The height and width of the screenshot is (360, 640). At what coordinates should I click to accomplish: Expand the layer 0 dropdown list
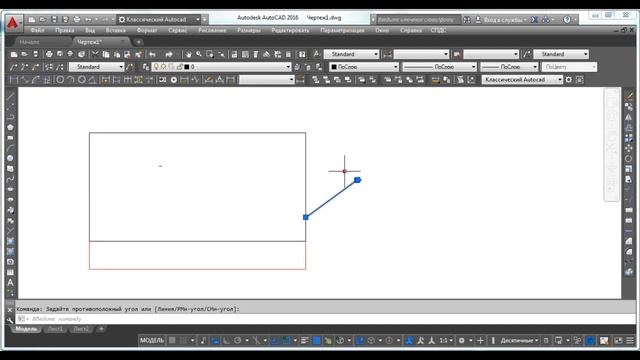[x=288, y=67]
